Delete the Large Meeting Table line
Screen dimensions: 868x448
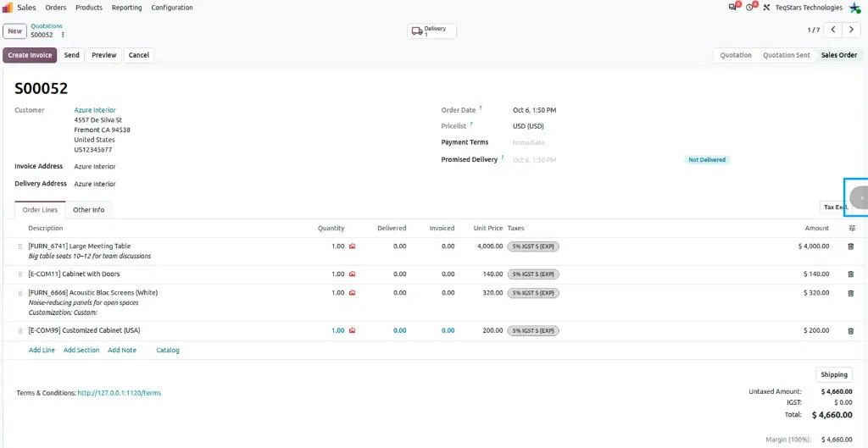click(x=851, y=246)
